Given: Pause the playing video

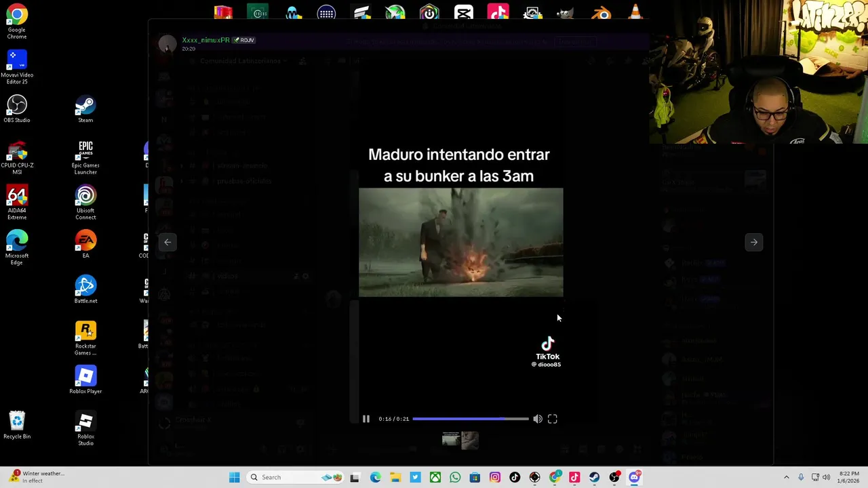Looking at the screenshot, I should point(366,419).
